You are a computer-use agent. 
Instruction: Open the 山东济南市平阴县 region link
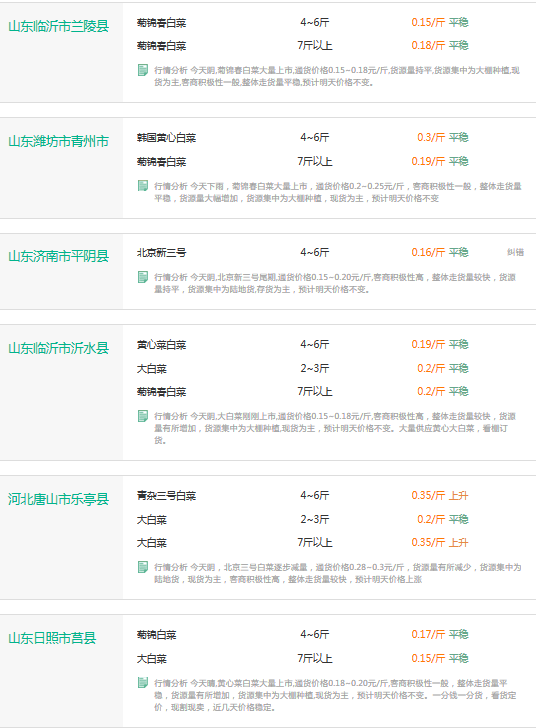point(59,256)
